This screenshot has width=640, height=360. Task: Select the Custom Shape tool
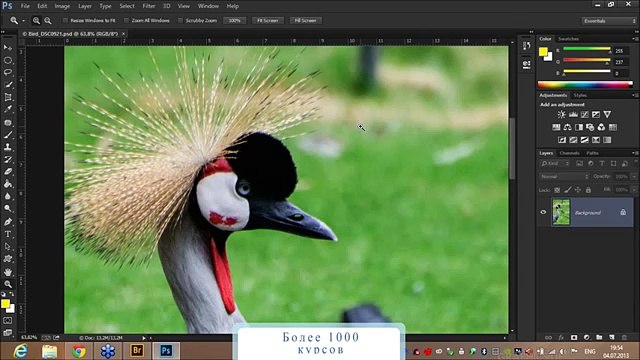[8, 259]
